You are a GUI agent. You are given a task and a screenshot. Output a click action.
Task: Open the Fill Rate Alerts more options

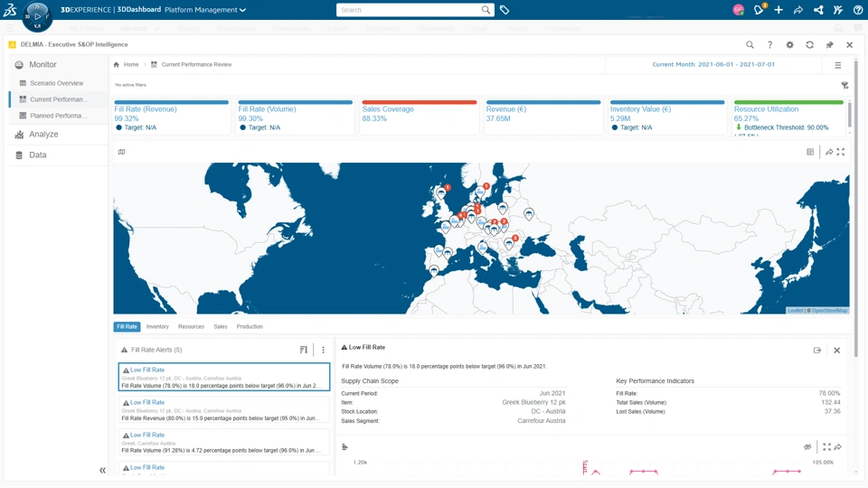point(324,350)
